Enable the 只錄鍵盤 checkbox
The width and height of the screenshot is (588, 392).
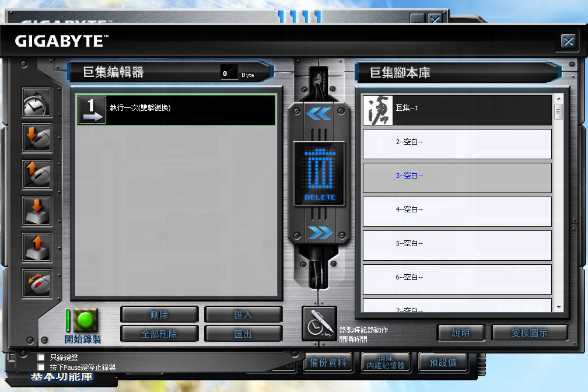tap(41, 357)
